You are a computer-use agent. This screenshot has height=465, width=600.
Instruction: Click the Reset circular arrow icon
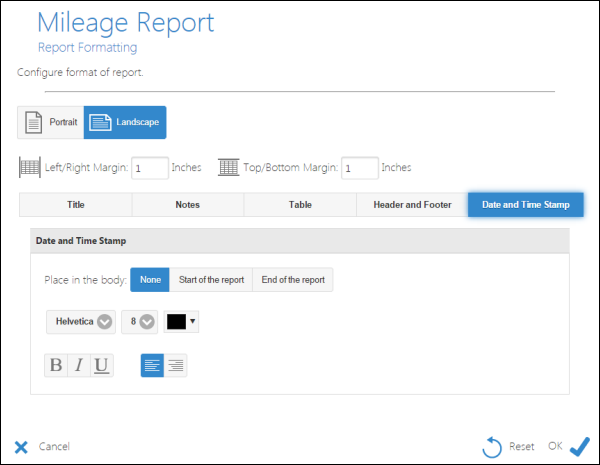click(x=492, y=446)
